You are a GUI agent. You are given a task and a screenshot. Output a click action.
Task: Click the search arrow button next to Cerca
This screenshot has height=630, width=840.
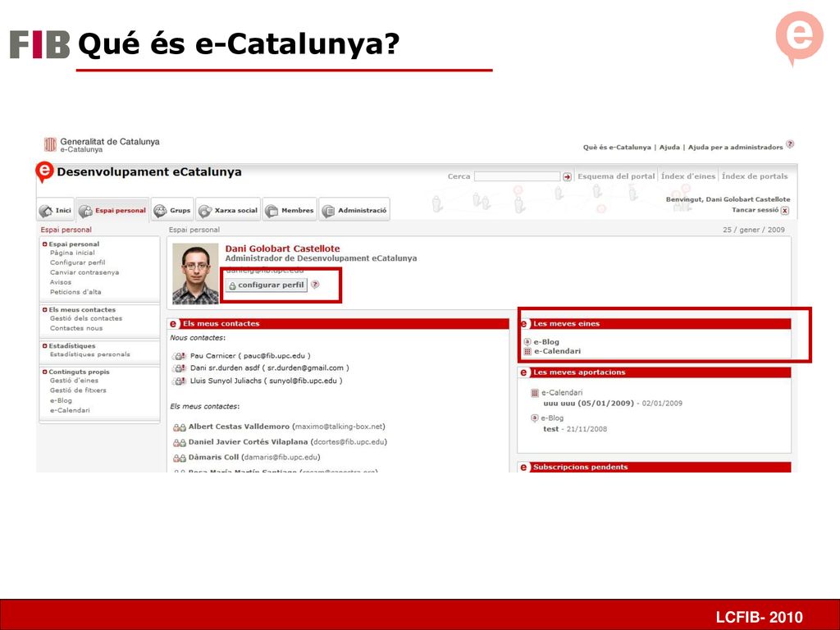point(567,176)
